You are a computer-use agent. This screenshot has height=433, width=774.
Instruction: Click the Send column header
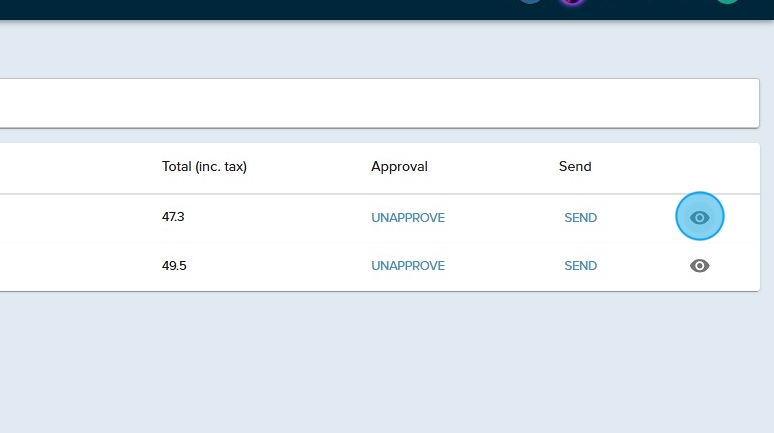(575, 167)
